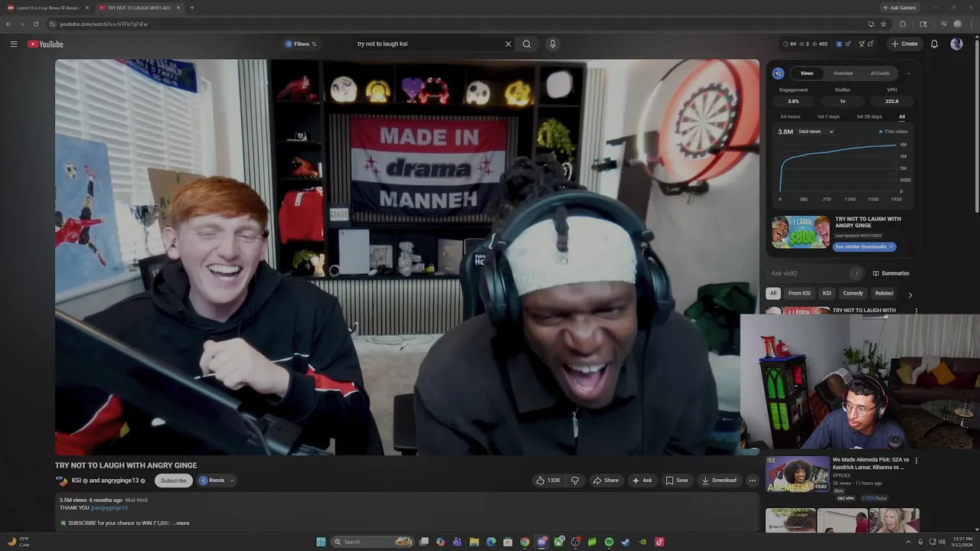The width and height of the screenshot is (980, 551).
Task: Switch to the AI Coach tab
Action: pyautogui.click(x=880, y=73)
